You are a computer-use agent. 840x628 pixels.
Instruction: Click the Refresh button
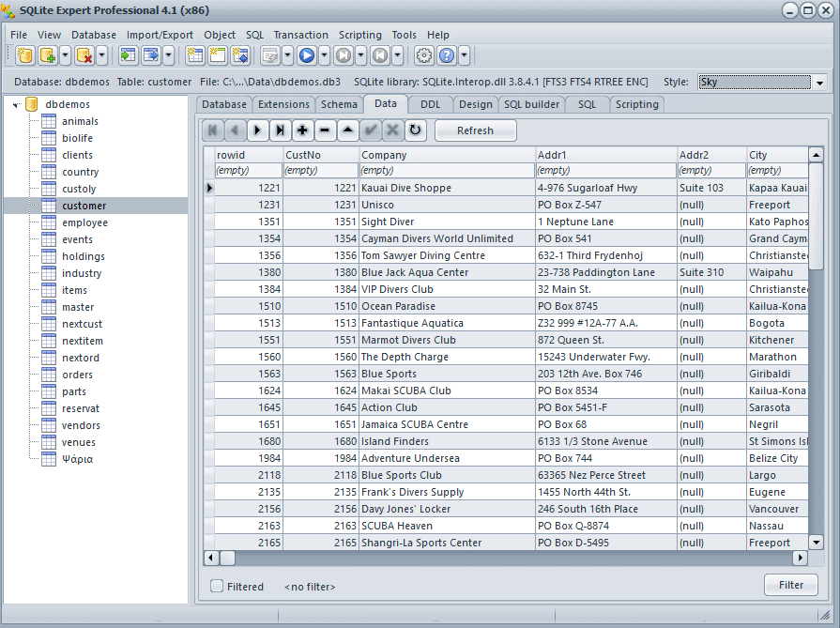pos(475,130)
